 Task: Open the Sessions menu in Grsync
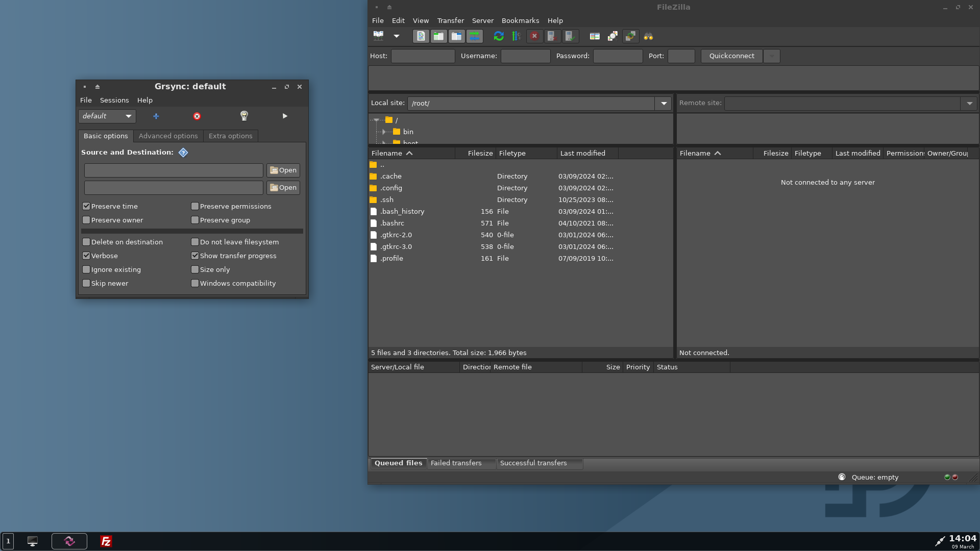114,101
